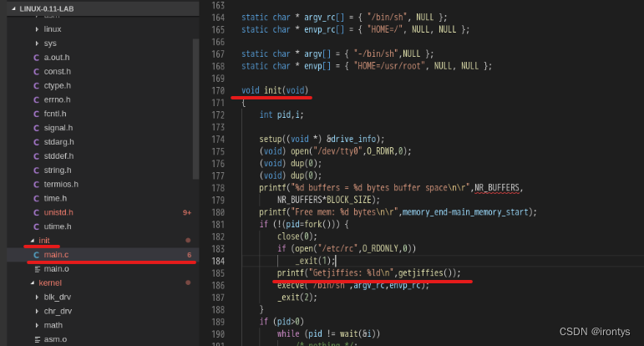
Task: Click the explorer sidebar scrollbar
Action: tap(196, 109)
